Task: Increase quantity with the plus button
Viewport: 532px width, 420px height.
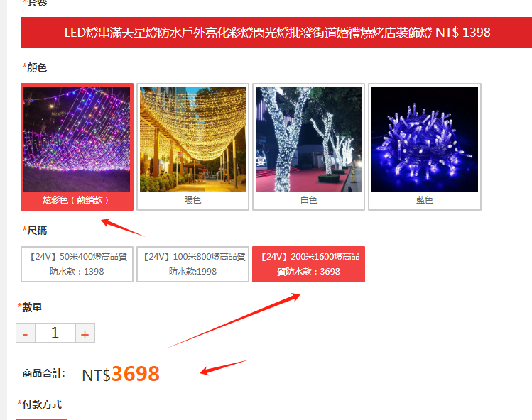Action: pyautogui.click(x=85, y=333)
